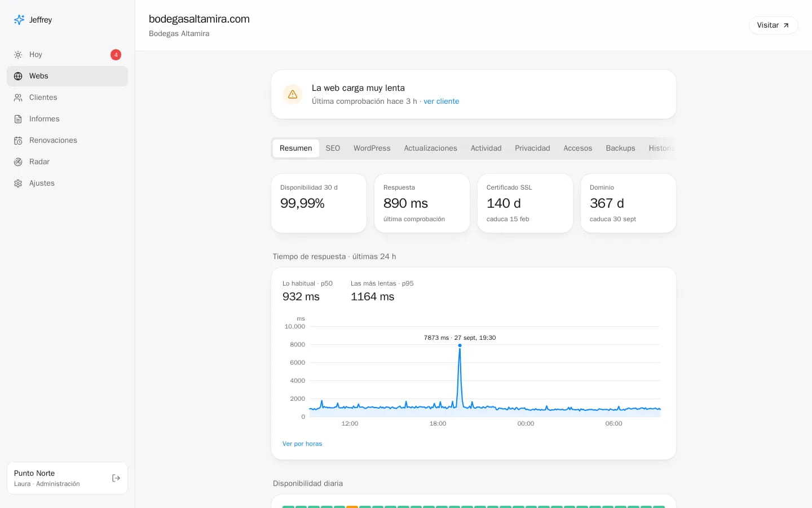Open the Privacidad tab
This screenshot has width=812, height=508.
(x=532, y=148)
